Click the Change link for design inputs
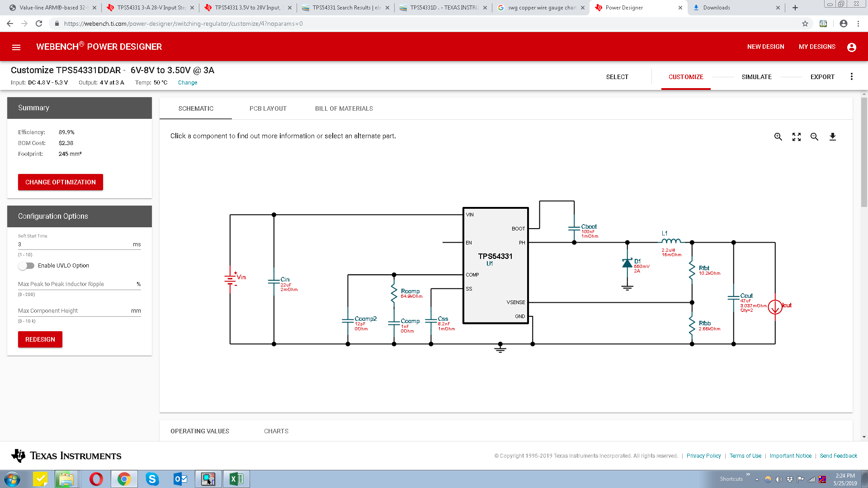868x488 pixels. (x=188, y=83)
